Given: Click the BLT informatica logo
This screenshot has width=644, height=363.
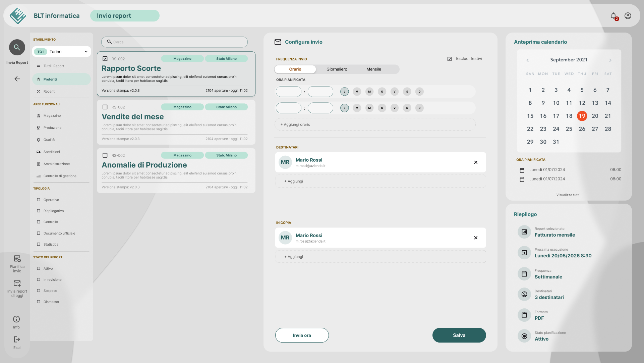Looking at the screenshot, I should [18, 16].
